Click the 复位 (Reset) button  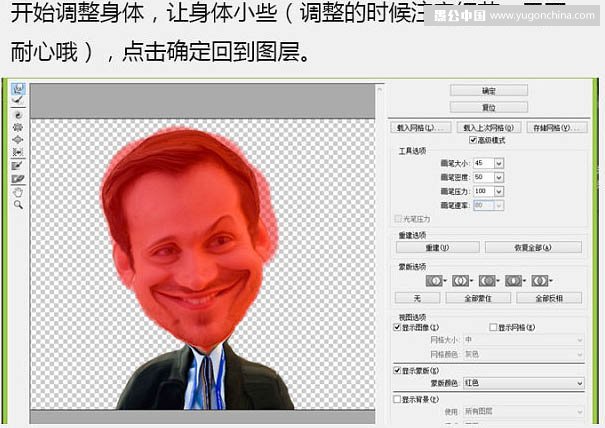pyautogui.click(x=489, y=107)
